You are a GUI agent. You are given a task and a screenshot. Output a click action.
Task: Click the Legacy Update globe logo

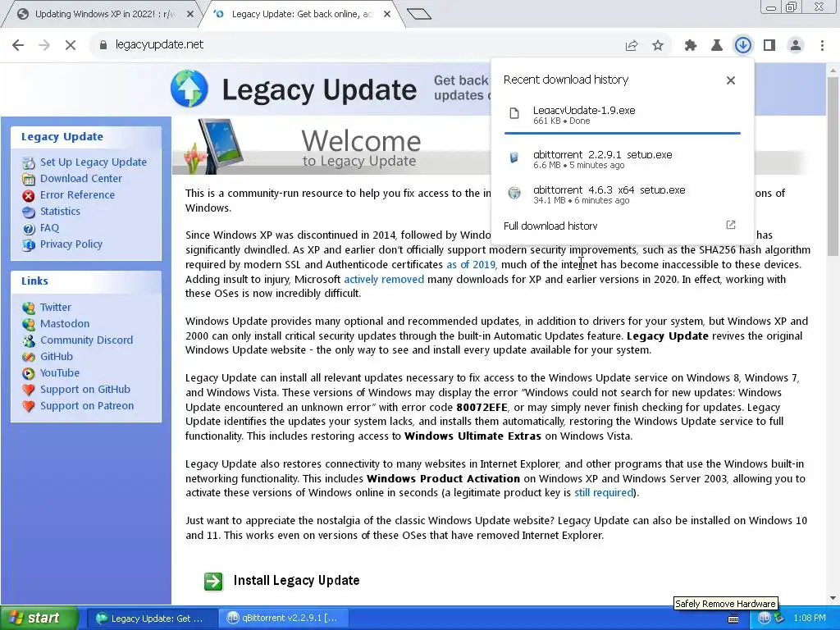click(x=189, y=89)
